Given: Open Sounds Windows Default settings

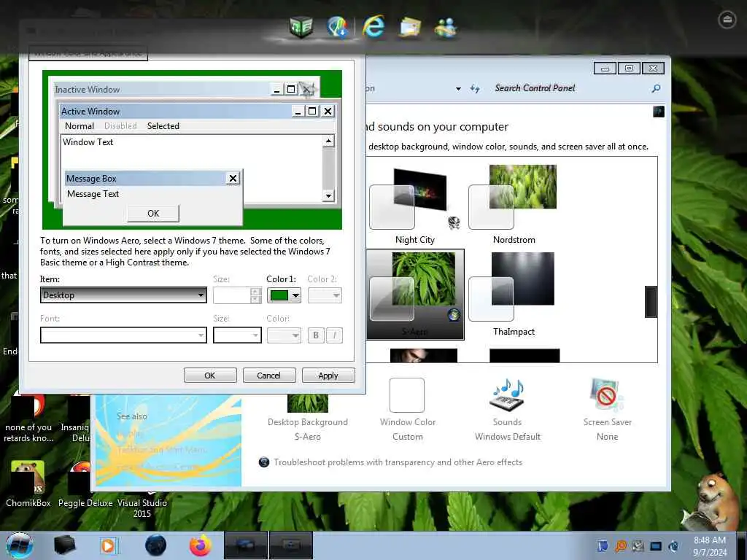Looking at the screenshot, I should (x=508, y=411).
